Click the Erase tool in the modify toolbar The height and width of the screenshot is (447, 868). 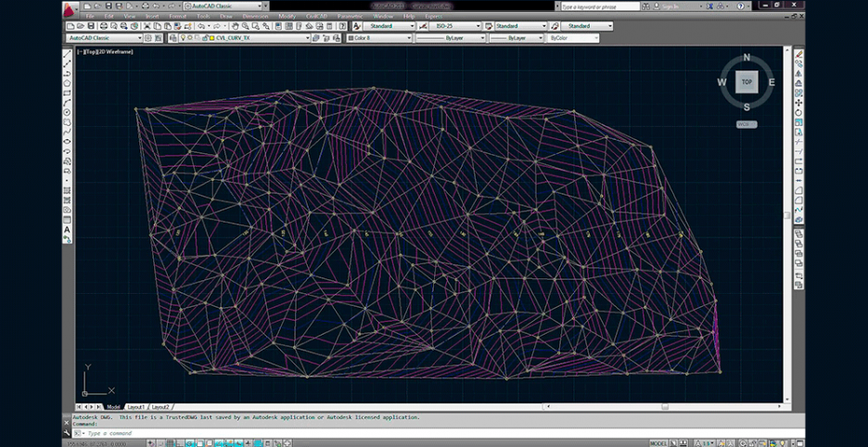pyautogui.click(x=798, y=53)
